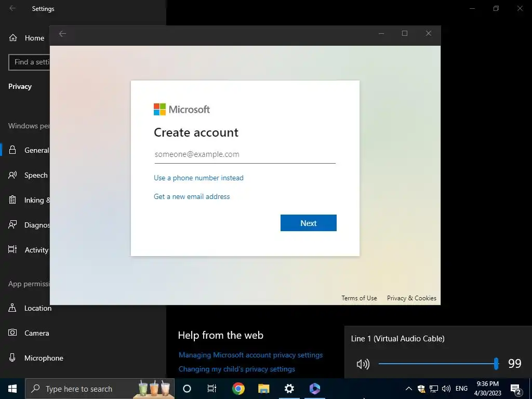Image resolution: width=532 pixels, height=399 pixels.
Task: Click back arrow in Settings title bar
Action: click(x=12, y=8)
